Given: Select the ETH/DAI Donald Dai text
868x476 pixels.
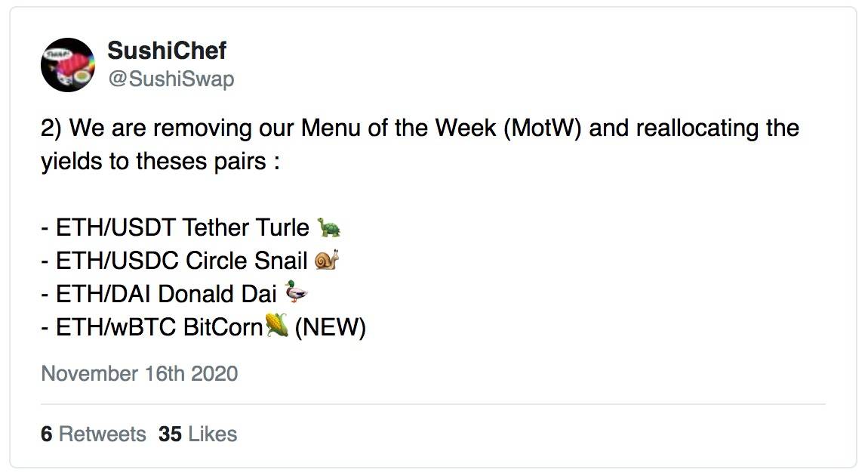Looking at the screenshot, I should pos(166,294).
